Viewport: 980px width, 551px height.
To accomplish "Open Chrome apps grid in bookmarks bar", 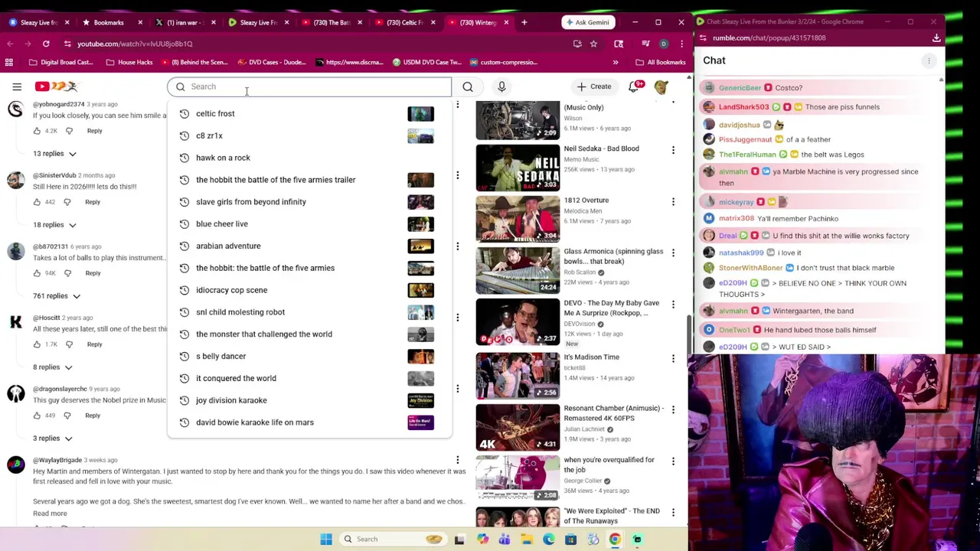I will point(9,62).
